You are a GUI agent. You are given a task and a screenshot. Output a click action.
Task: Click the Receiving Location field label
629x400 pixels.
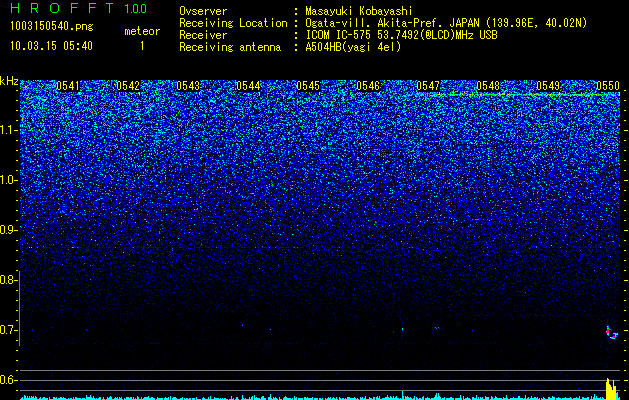coord(233,23)
